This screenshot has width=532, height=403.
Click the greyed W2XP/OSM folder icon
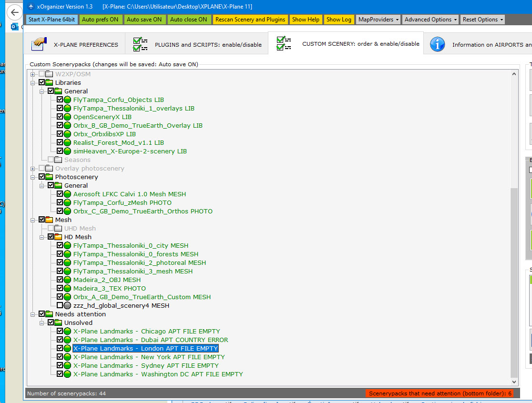point(49,74)
